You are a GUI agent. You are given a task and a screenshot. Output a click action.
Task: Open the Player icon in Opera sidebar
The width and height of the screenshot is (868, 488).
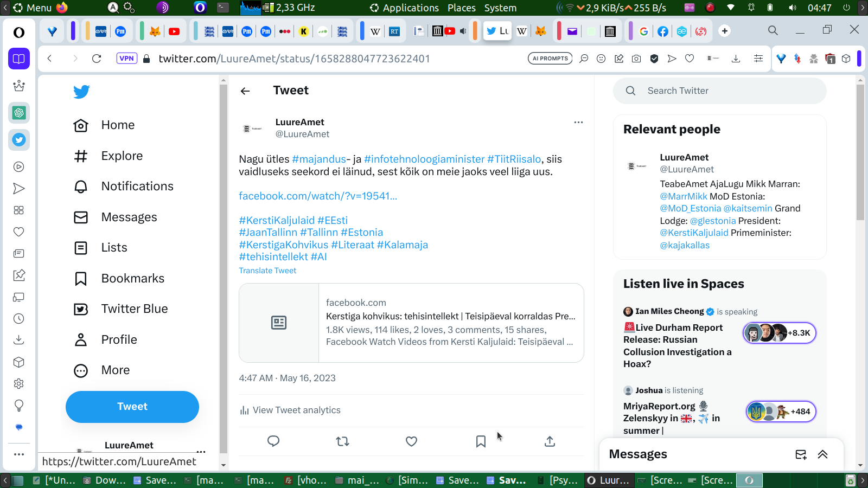(x=19, y=167)
